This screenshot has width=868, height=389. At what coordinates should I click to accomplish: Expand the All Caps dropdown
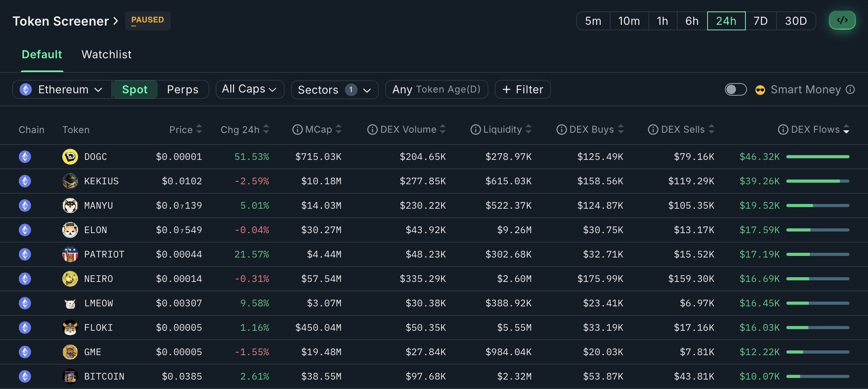tap(249, 89)
